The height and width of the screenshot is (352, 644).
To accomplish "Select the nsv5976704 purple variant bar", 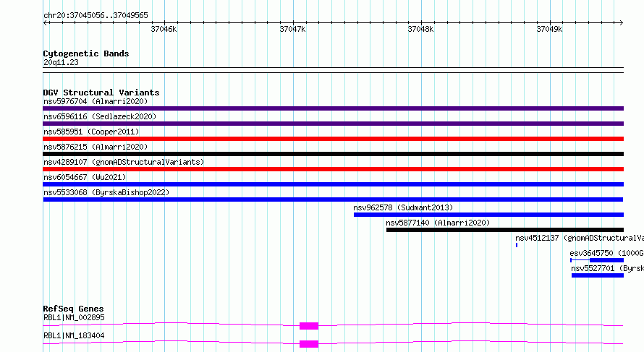I will (333, 108).
